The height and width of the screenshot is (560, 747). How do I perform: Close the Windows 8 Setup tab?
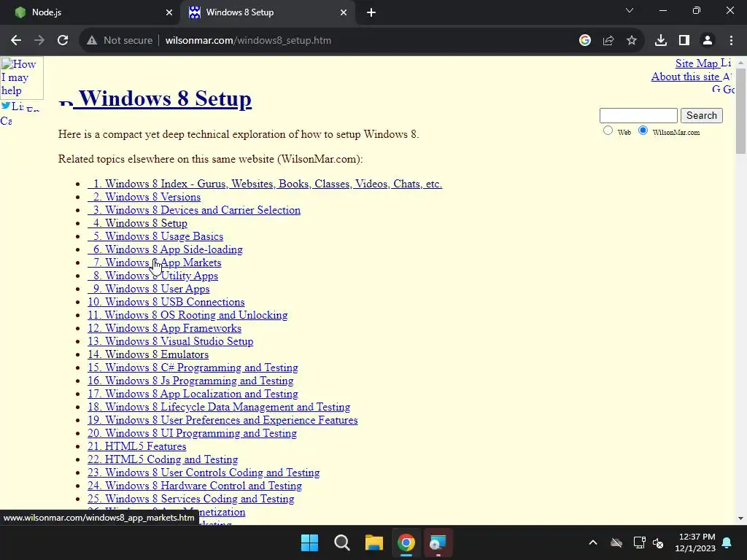(x=344, y=12)
